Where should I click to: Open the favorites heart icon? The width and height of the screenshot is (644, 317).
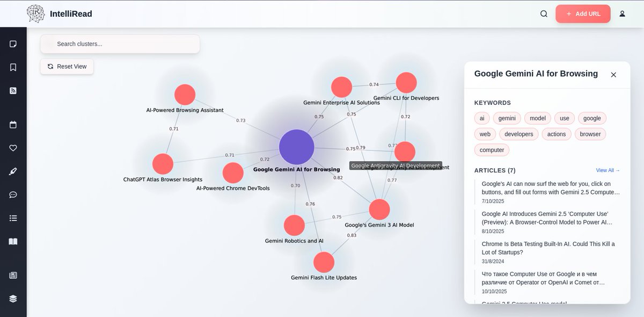tap(13, 148)
